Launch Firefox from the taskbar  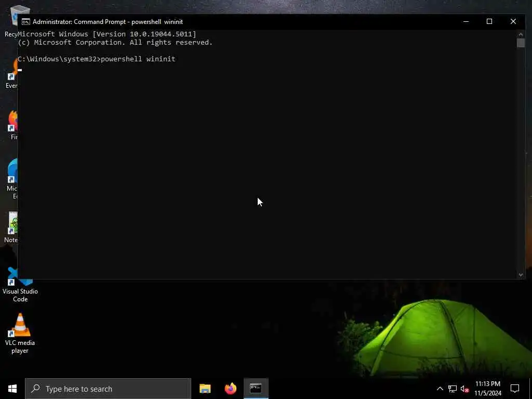[x=230, y=389]
